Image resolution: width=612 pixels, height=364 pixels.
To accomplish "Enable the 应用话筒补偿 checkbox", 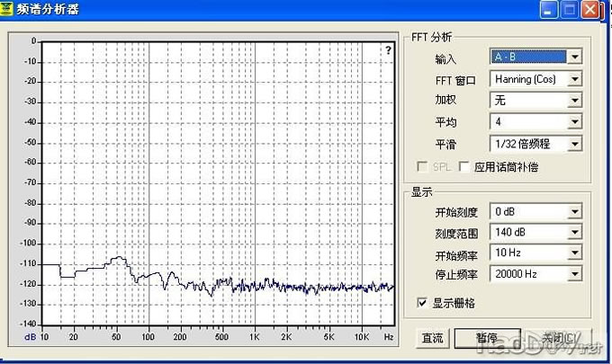I will point(464,166).
